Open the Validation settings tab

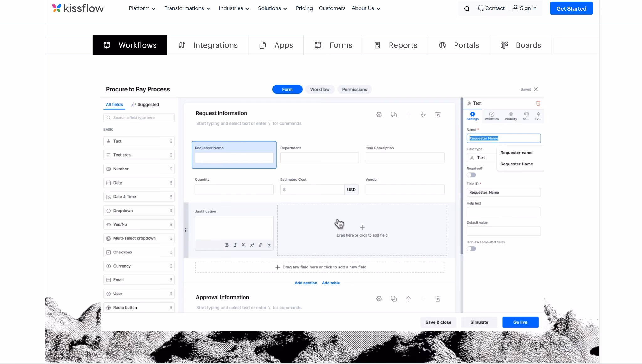(x=492, y=116)
